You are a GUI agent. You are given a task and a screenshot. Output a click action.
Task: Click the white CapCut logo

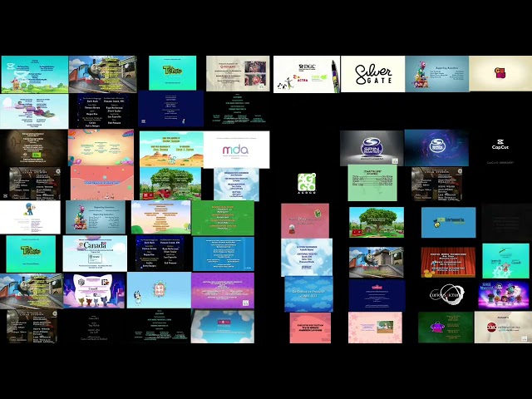(x=500, y=144)
